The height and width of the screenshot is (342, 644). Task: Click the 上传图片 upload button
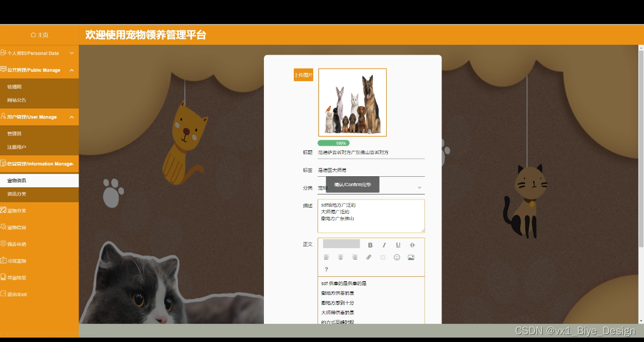click(x=303, y=75)
